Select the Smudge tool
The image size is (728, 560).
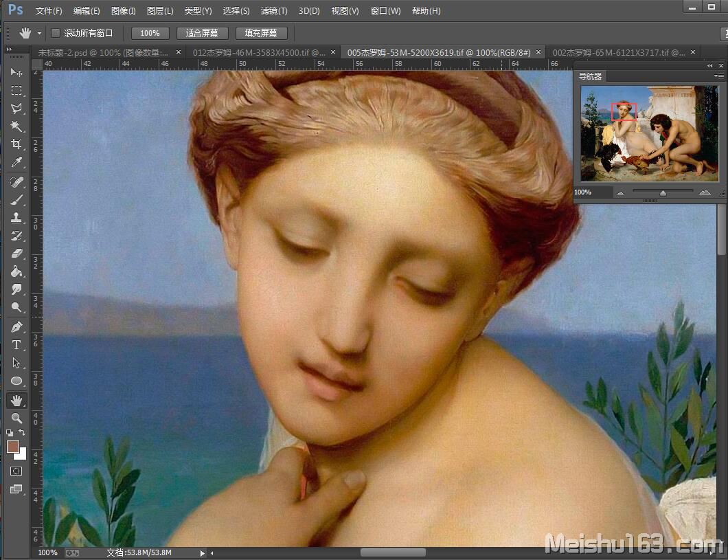click(x=16, y=289)
